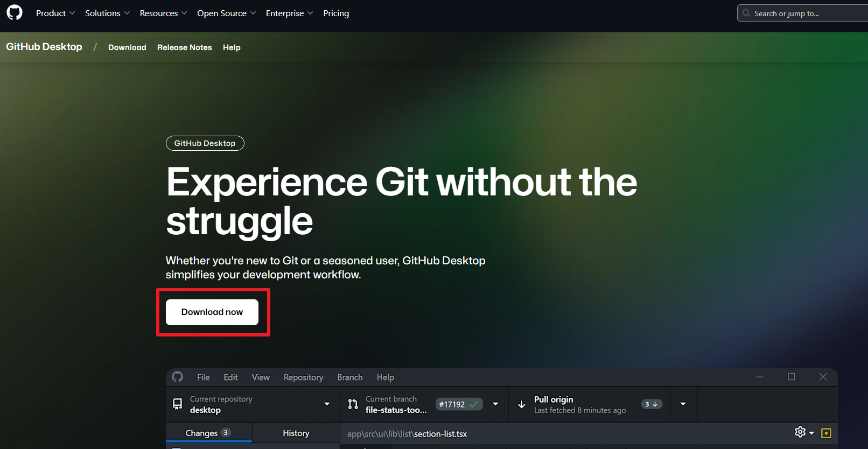Click the #17192 pull request badge
Viewport: 868px width, 449px height.
click(459, 404)
